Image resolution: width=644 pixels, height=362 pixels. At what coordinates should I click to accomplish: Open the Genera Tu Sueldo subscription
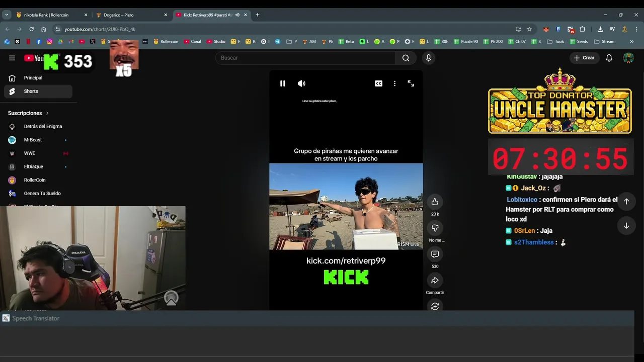(x=38, y=193)
